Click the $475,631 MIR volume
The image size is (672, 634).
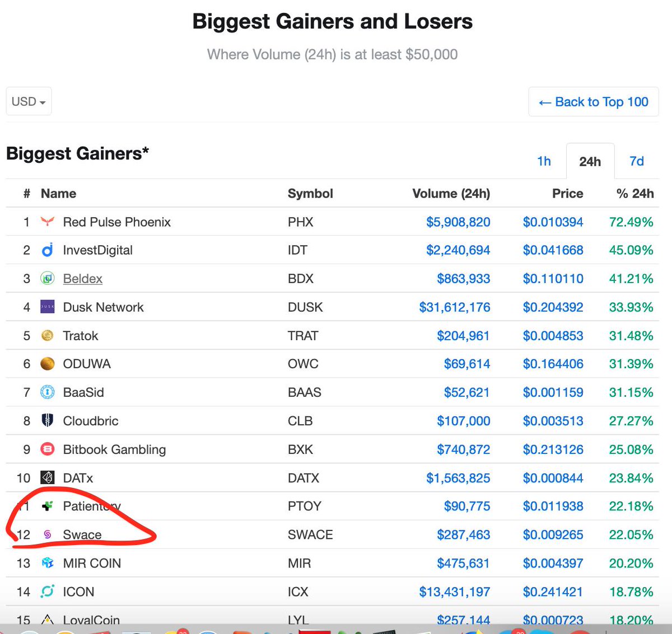(x=464, y=563)
